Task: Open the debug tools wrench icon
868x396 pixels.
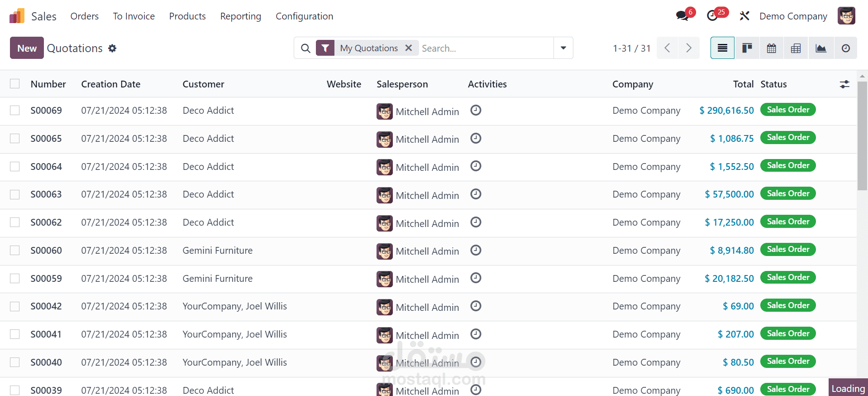Action: pos(744,16)
